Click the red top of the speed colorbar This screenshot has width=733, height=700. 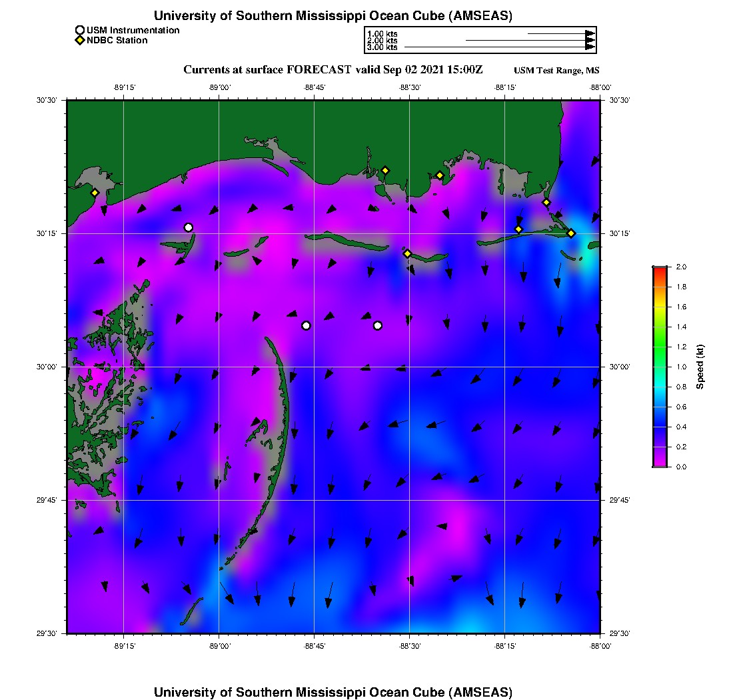659,270
